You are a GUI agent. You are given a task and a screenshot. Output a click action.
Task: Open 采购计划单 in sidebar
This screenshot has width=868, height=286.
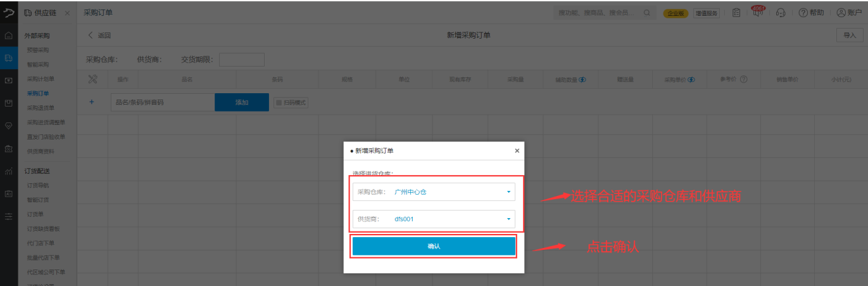(41, 79)
